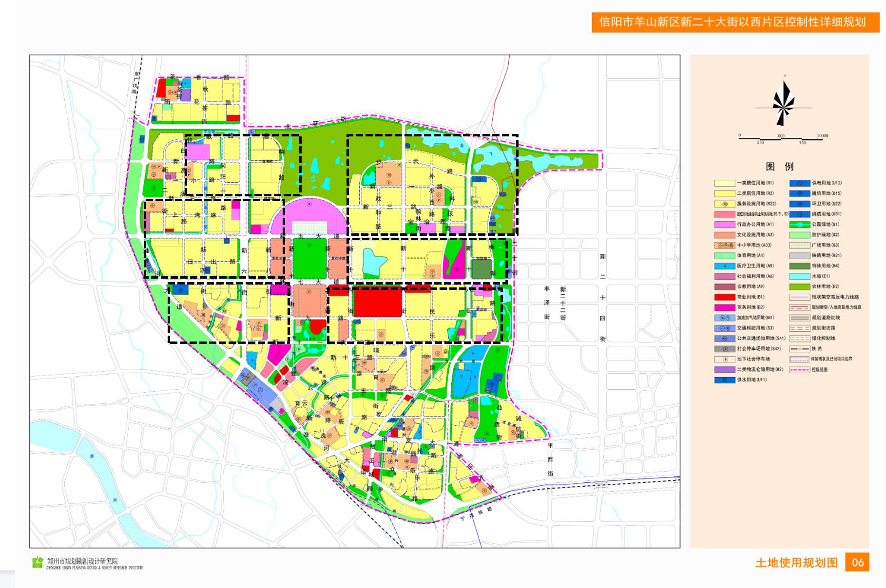Viewport: 886px width, 588px height.
Task: Click the orange page number 06 box
Action: coord(857,563)
